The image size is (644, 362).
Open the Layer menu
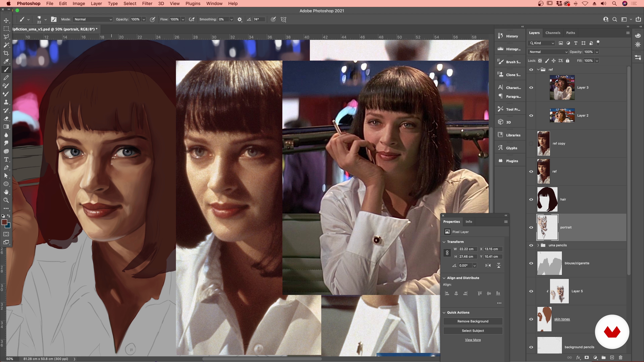coord(96,4)
